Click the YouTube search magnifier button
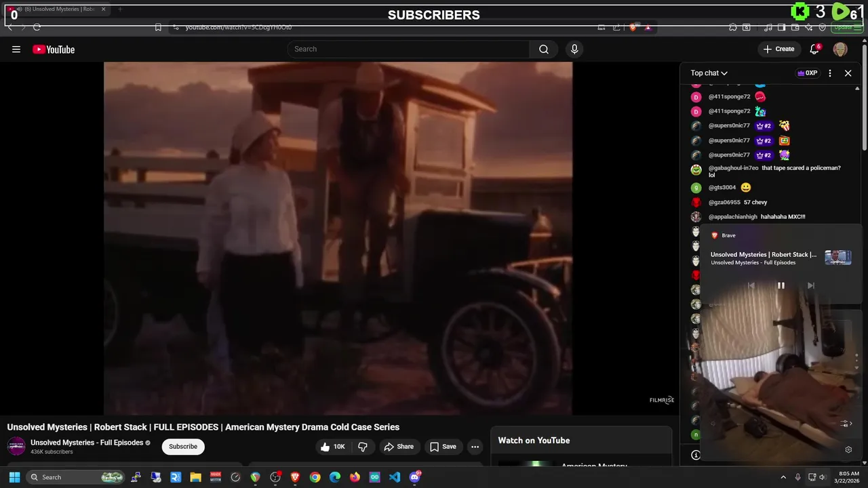 click(543, 49)
